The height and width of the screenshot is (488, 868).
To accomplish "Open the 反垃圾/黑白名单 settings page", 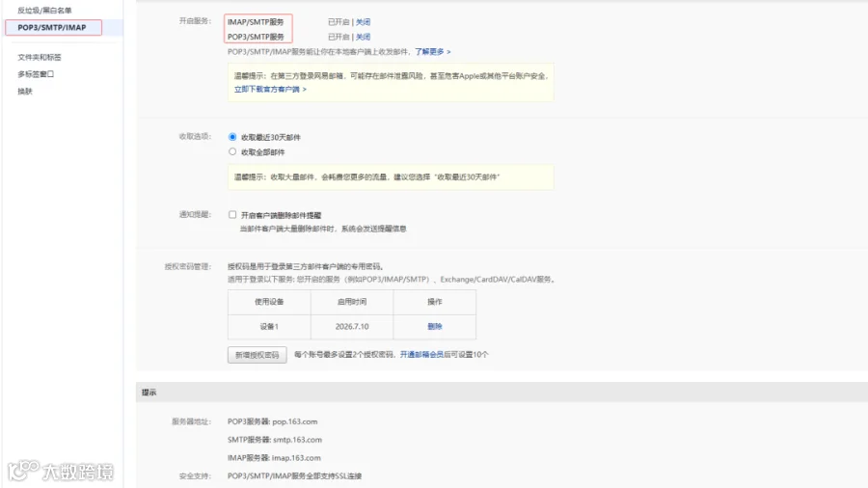I will point(44,11).
